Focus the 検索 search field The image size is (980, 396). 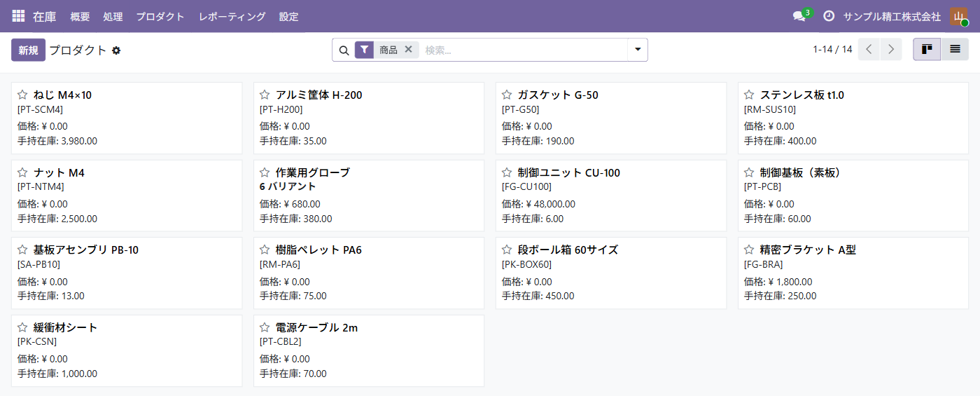524,50
